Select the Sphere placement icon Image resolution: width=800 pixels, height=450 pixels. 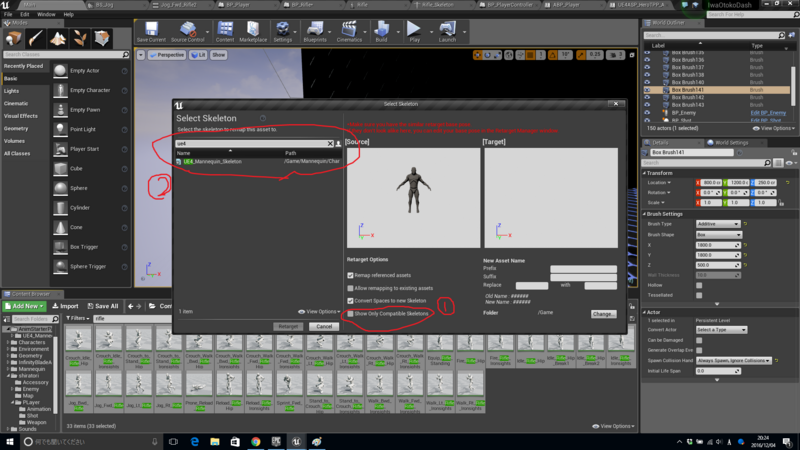point(60,188)
